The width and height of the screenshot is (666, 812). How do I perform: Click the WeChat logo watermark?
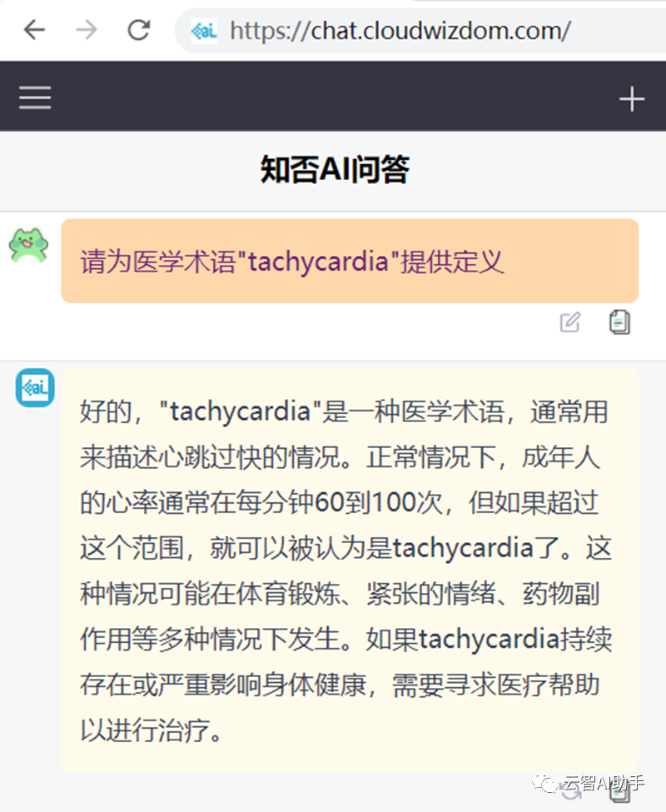(x=546, y=782)
